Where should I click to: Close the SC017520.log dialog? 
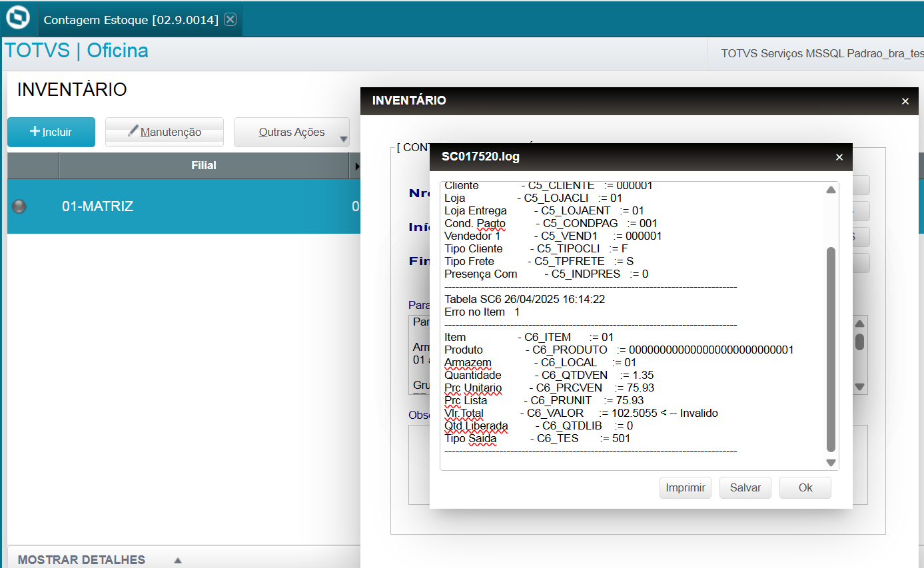[839, 157]
